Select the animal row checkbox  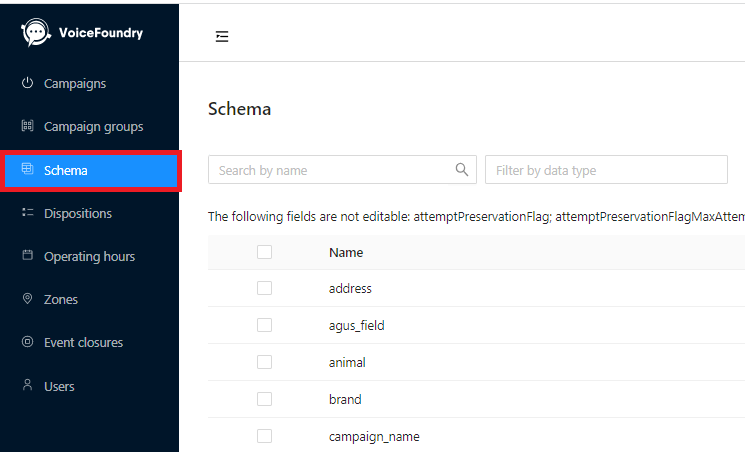(x=264, y=362)
